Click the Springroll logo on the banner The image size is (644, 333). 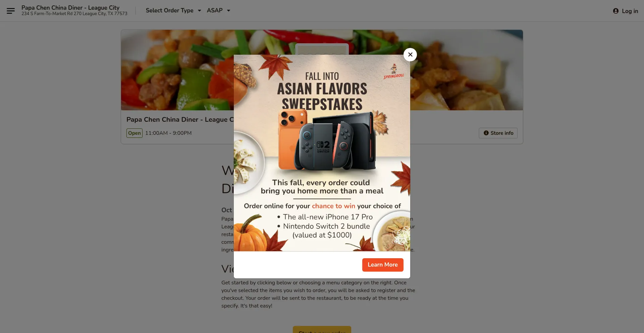[394, 71]
